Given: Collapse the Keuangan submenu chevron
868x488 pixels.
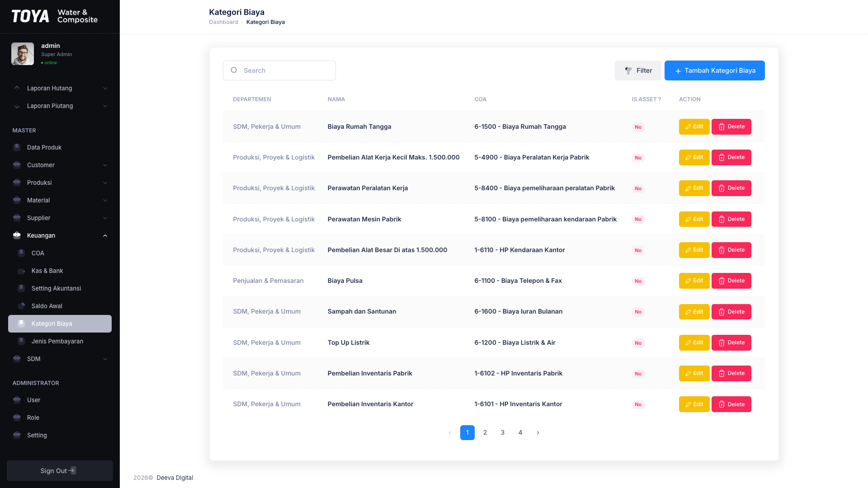Looking at the screenshot, I should click(x=105, y=235).
